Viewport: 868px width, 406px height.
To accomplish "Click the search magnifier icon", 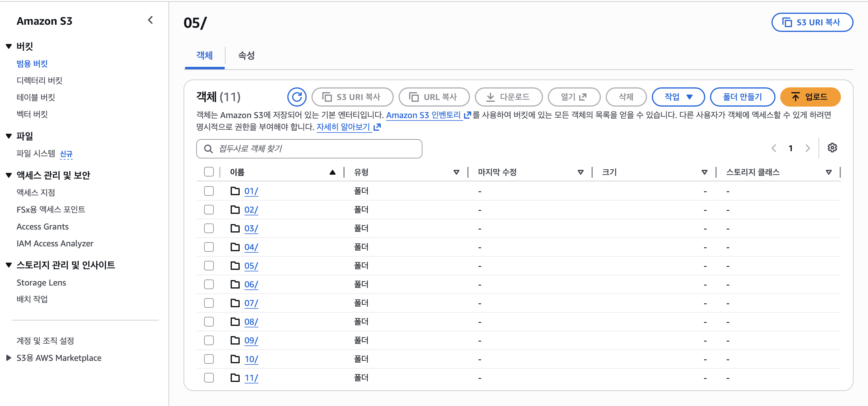I will click(208, 149).
